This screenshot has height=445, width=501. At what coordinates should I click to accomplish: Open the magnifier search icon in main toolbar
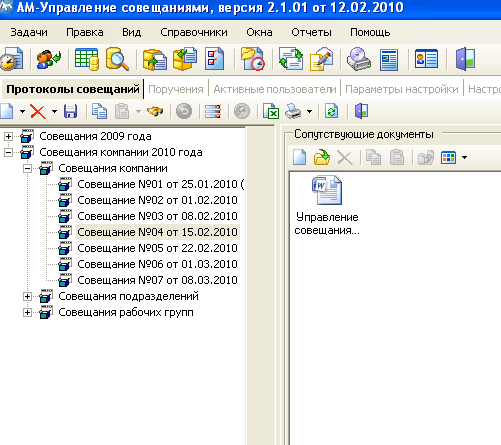click(117, 59)
